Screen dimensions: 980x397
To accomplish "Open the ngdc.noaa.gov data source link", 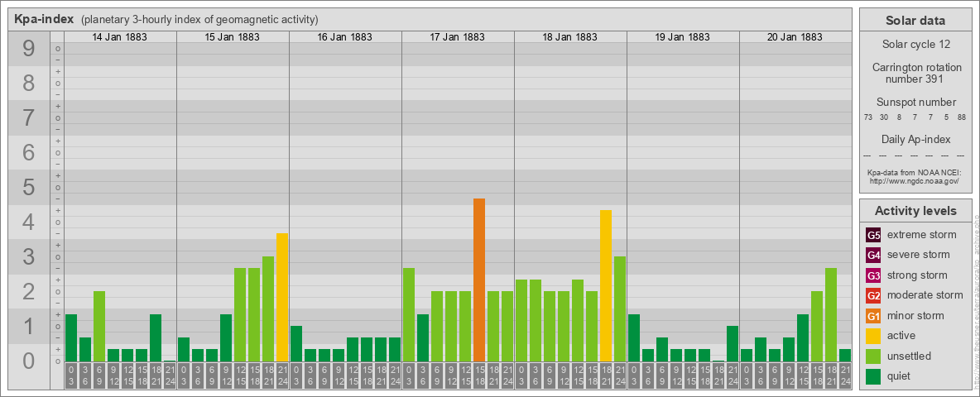I will tap(914, 180).
